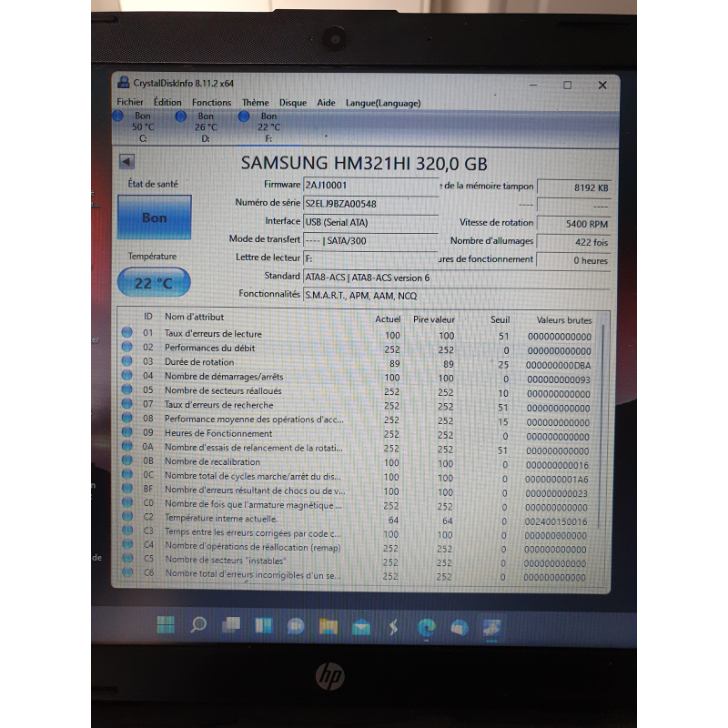Select the C: drive showing 50 °C
The height and width of the screenshot is (728, 728).
pos(136,123)
